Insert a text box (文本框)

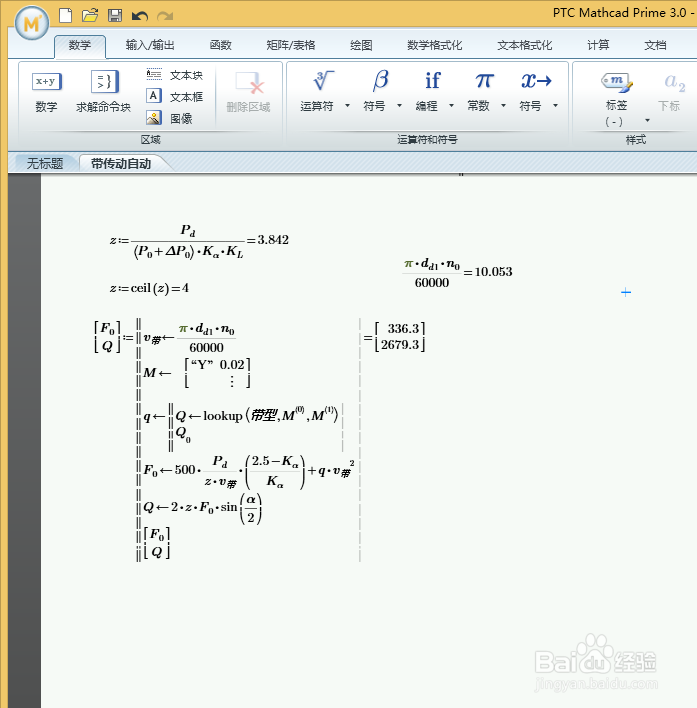point(174,97)
